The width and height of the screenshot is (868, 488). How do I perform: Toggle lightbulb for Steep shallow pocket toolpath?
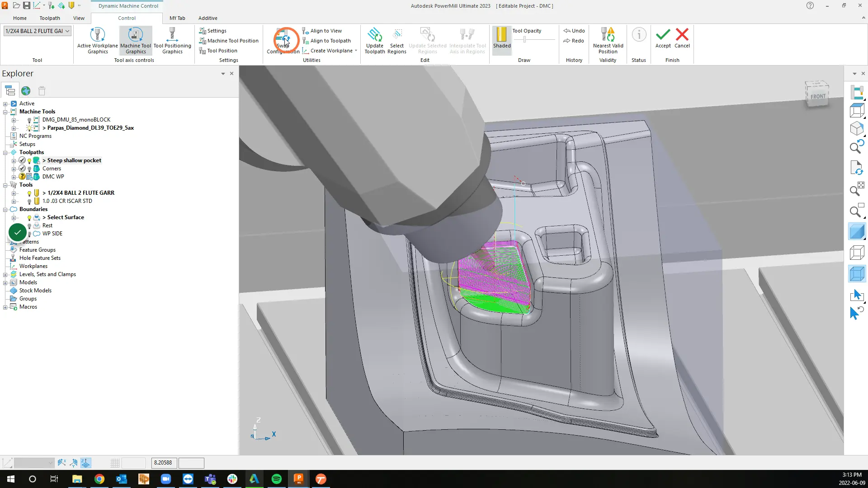(x=29, y=161)
